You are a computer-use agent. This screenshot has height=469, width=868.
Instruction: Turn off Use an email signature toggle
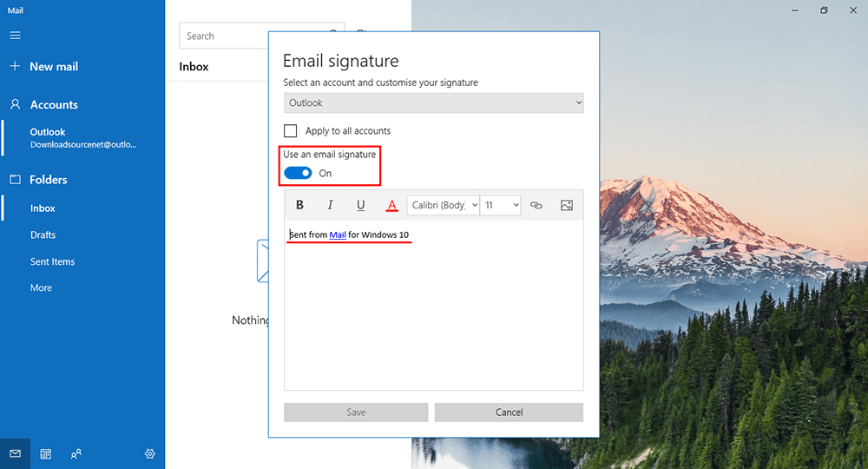tap(298, 174)
